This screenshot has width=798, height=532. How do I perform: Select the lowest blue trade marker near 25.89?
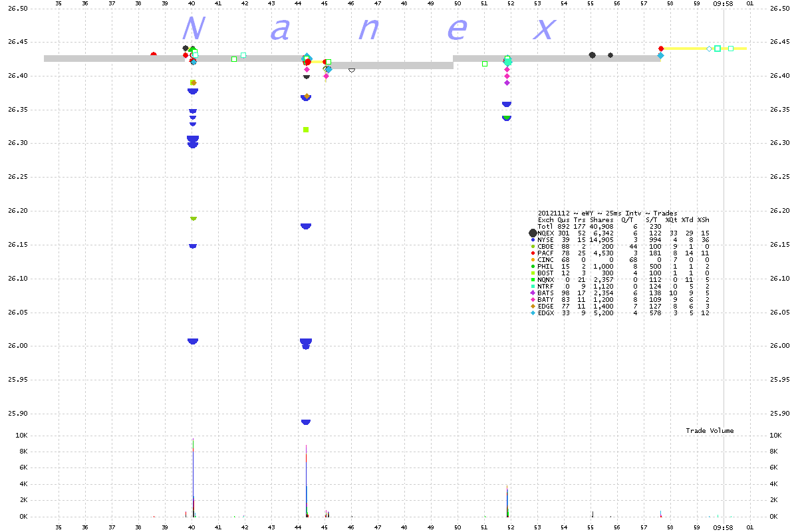(306, 422)
